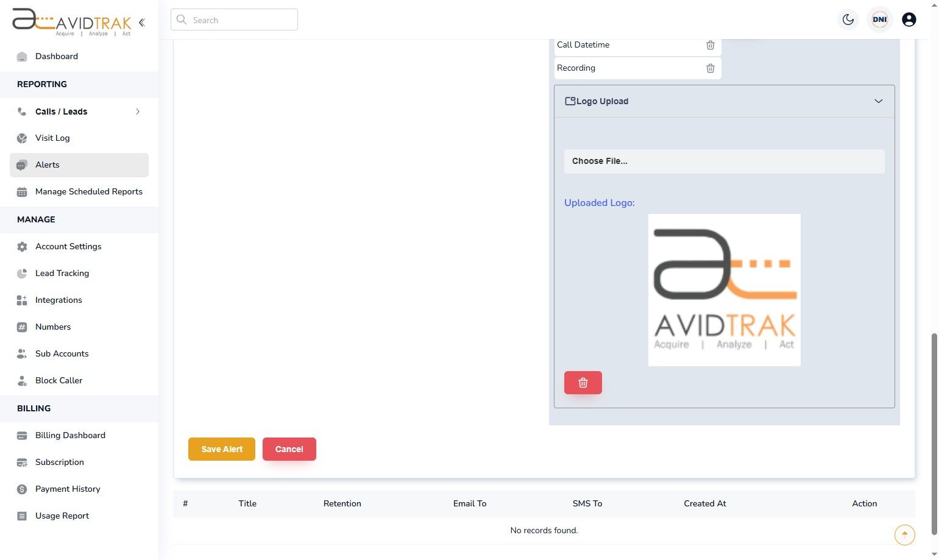Click the Integrations icon

click(22, 300)
